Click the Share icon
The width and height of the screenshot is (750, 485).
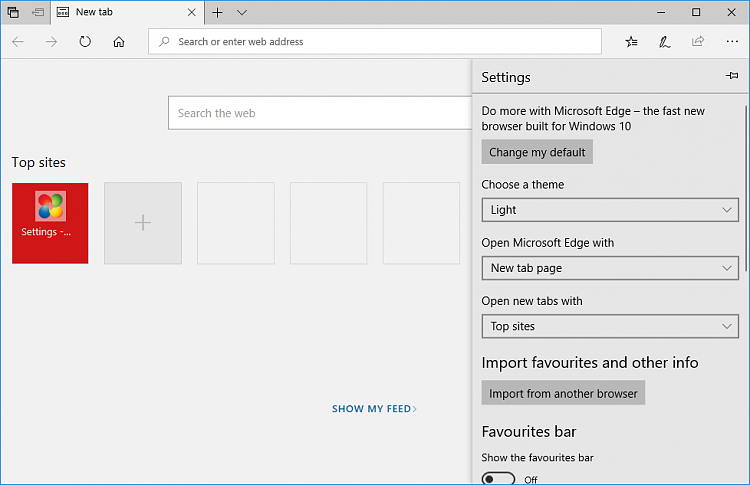698,42
